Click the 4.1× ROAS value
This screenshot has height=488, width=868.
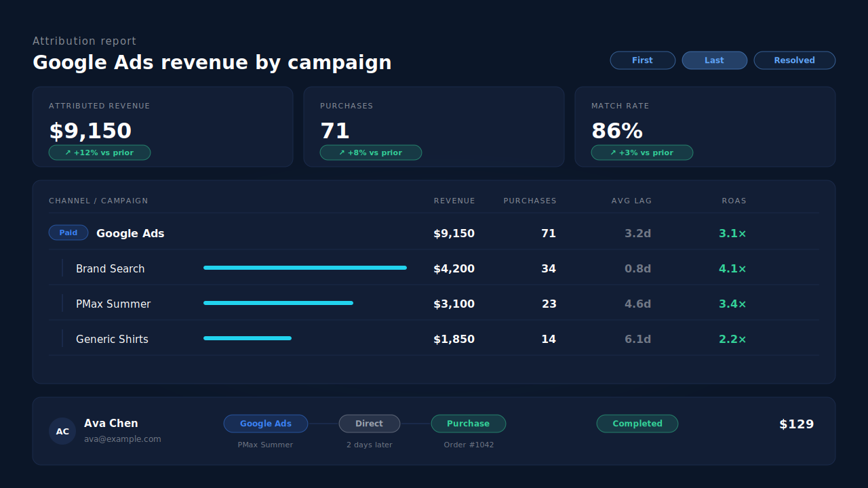point(732,268)
